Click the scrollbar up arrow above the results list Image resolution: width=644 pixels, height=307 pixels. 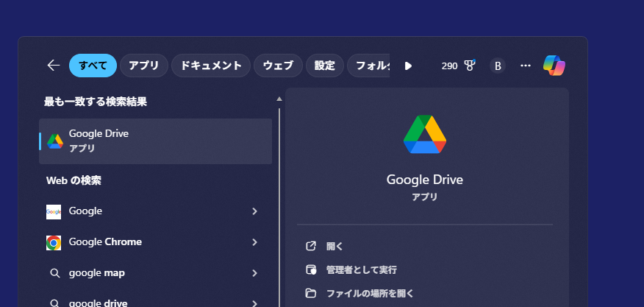(279, 99)
